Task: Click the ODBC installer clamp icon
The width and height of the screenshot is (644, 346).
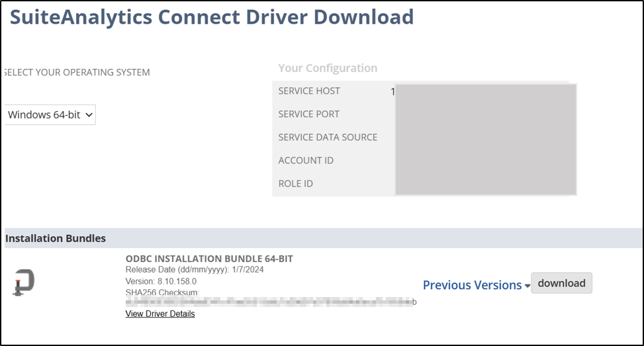Action: click(x=23, y=282)
